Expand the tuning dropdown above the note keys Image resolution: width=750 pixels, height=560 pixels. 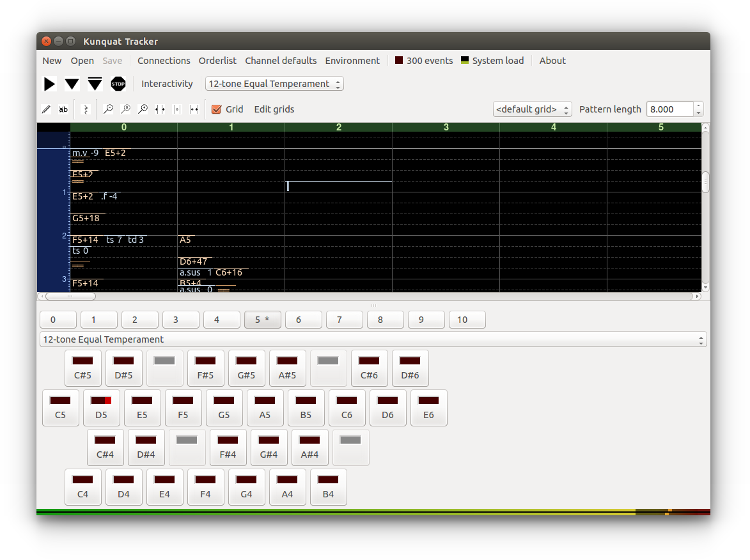coord(373,339)
